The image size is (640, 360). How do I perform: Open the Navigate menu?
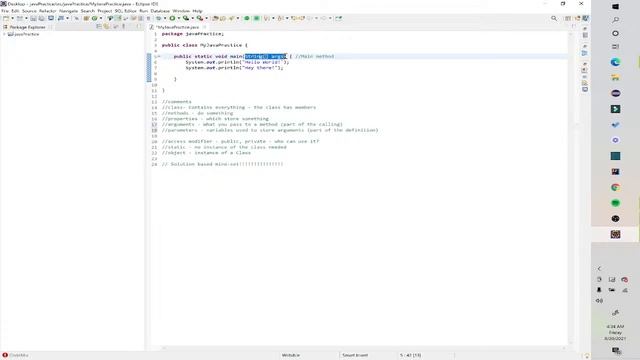(x=68, y=11)
